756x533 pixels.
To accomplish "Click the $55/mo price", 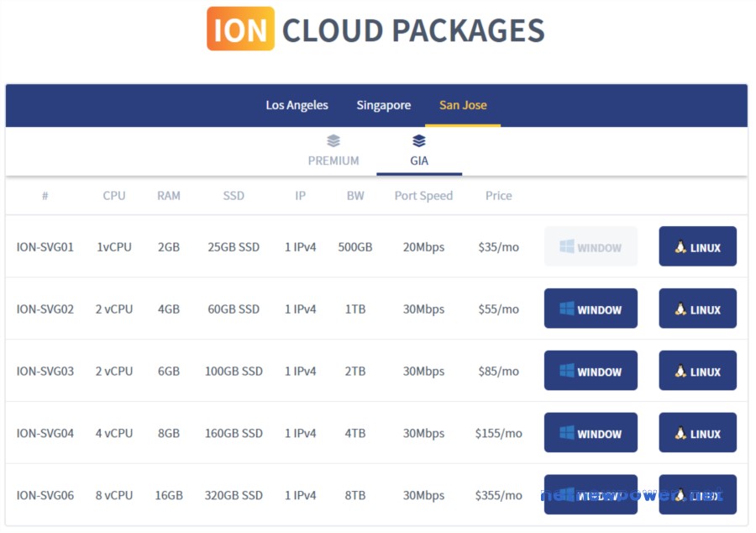I will point(498,309).
